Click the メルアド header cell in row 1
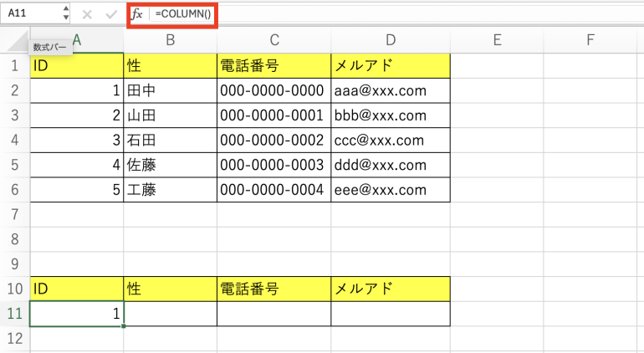This screenshot has height=353, width=644. pyautogui.click(x=391, y=66)
